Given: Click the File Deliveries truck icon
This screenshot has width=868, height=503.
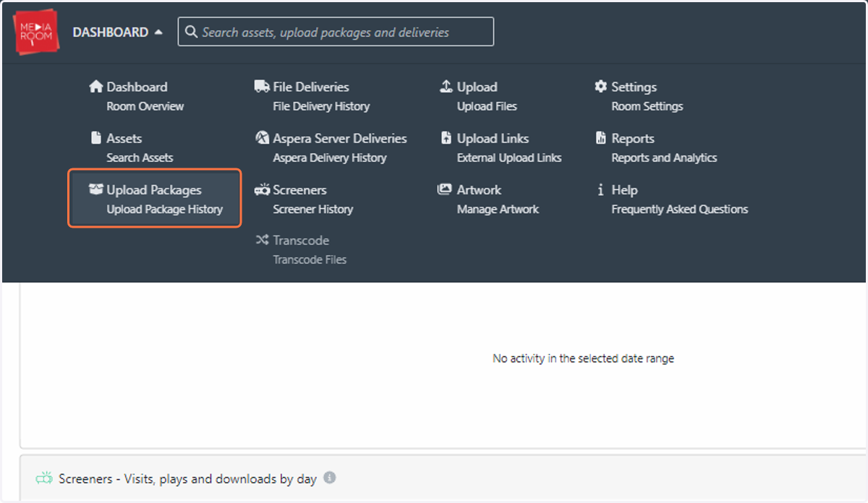Looking at the screenshot, I should [x=262, y=87].
